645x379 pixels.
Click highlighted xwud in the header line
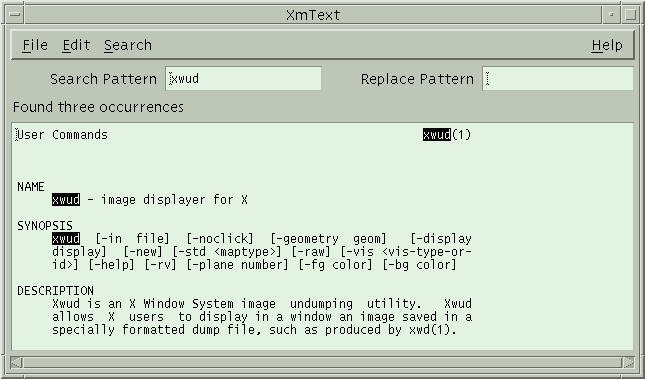(436, 135)
